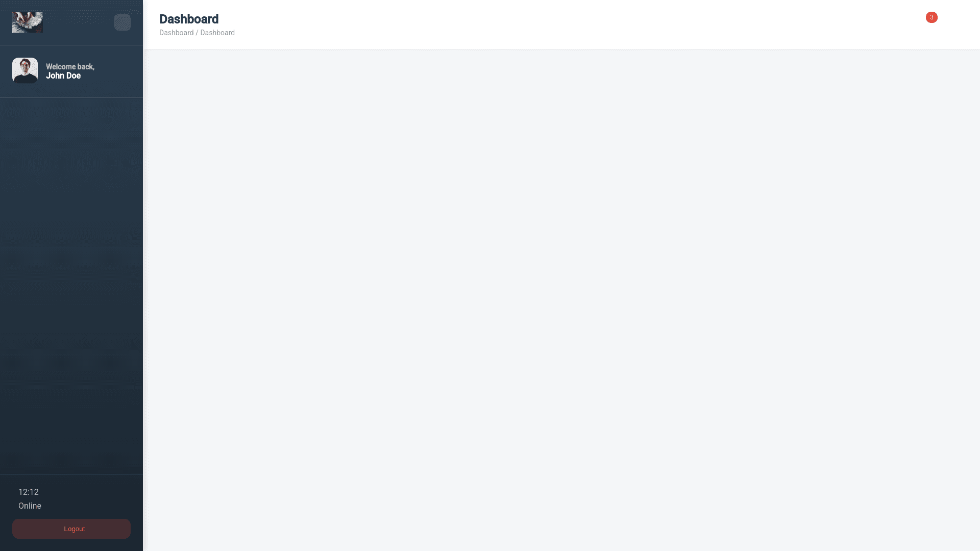The height and width of the screenshot is (551, 980).
Task: Click the empty sidebar navigation area
Action: tap(71, 286)
